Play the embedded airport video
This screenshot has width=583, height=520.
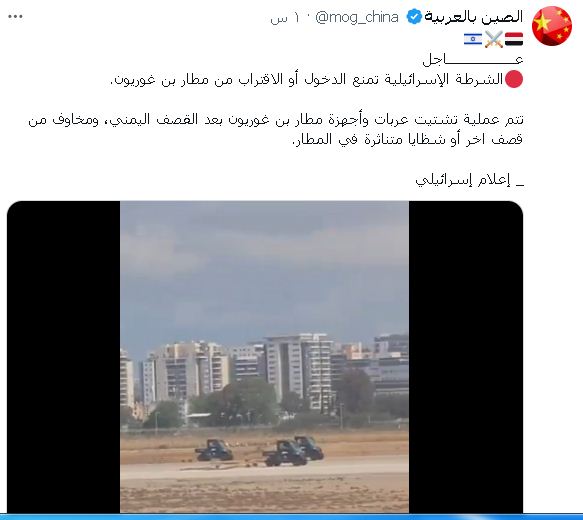pos(265,357)
